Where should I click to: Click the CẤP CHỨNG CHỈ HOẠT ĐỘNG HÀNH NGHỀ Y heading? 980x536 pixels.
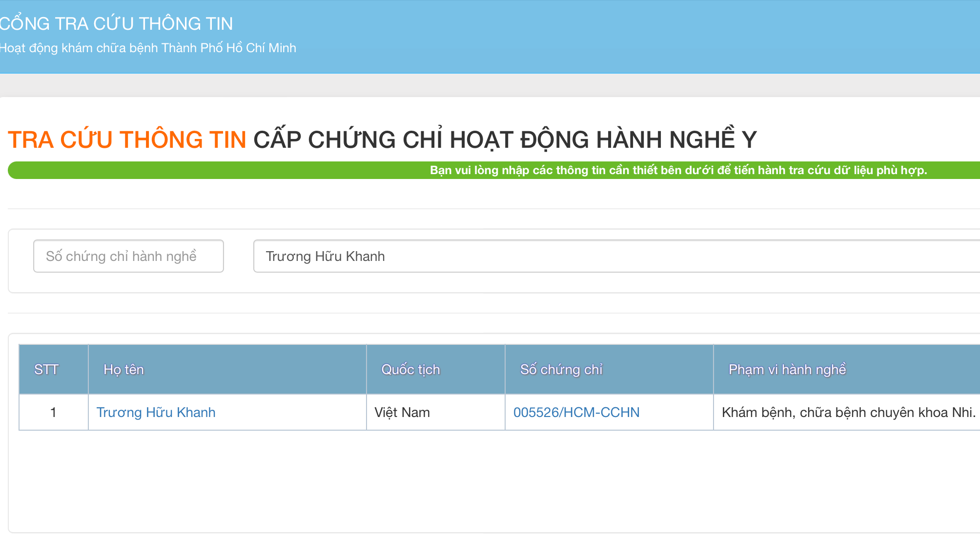pos(505,139)
